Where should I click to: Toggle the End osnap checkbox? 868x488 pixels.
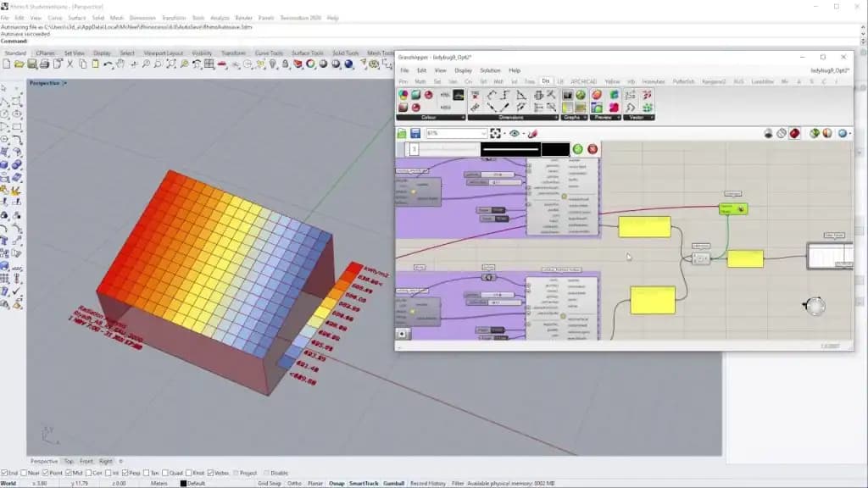tap(4, 473)
